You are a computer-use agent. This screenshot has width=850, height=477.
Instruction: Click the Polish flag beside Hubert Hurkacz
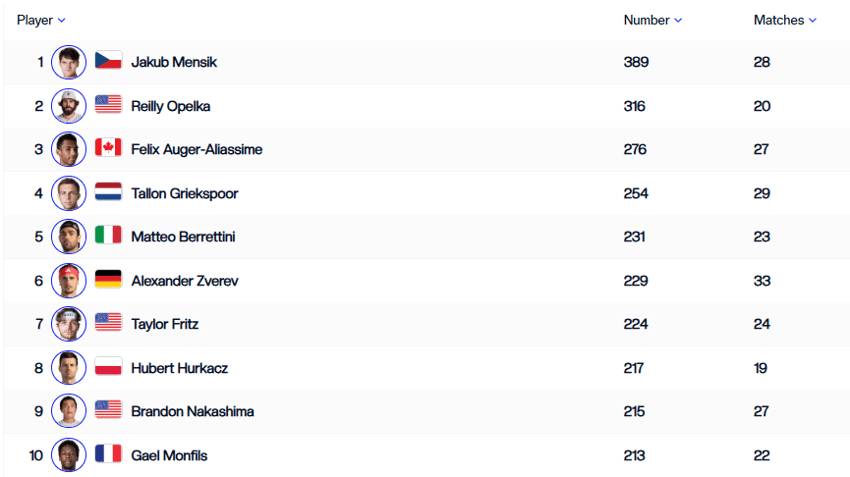click(108, 366)
